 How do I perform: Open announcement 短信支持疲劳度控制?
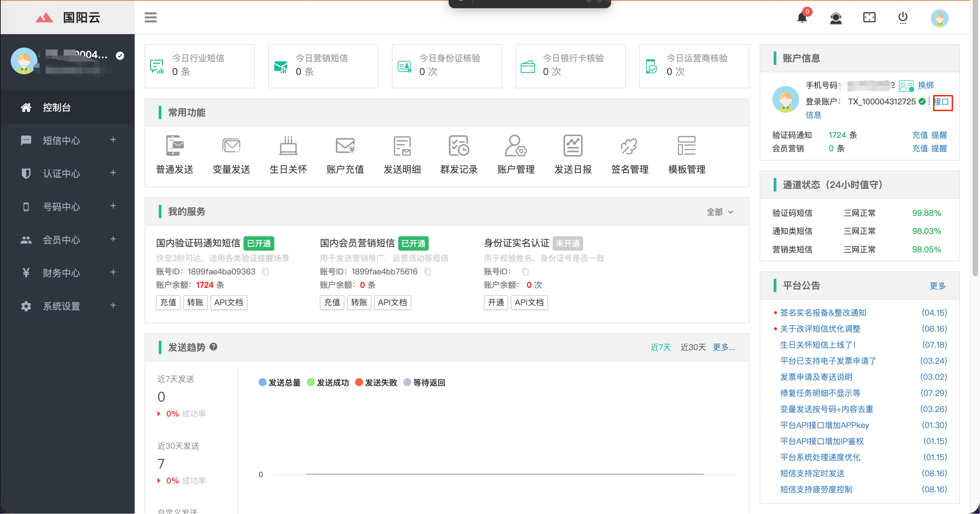click(x=816, y=489)
